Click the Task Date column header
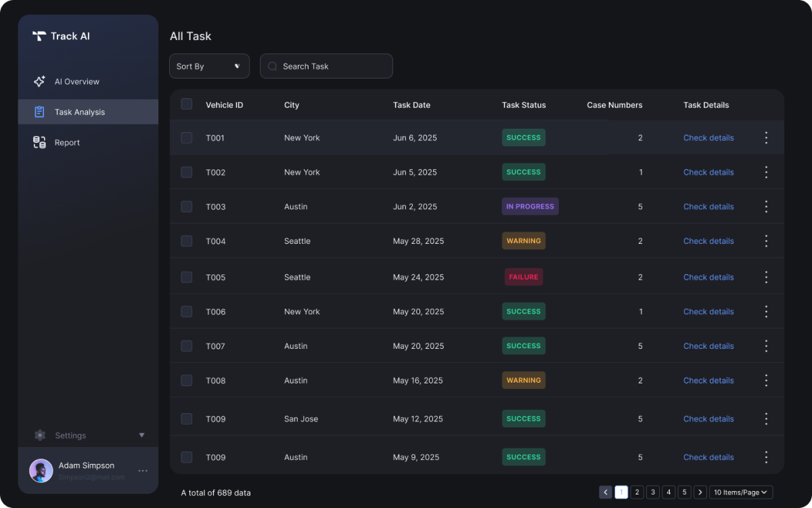The height and width of the screenshot is (508, 812). tap(411, 105)
